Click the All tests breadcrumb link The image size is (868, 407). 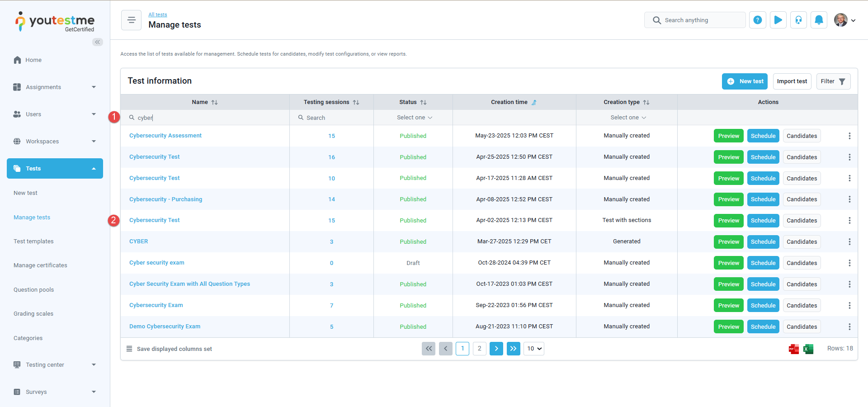click(x=158, y=14)
